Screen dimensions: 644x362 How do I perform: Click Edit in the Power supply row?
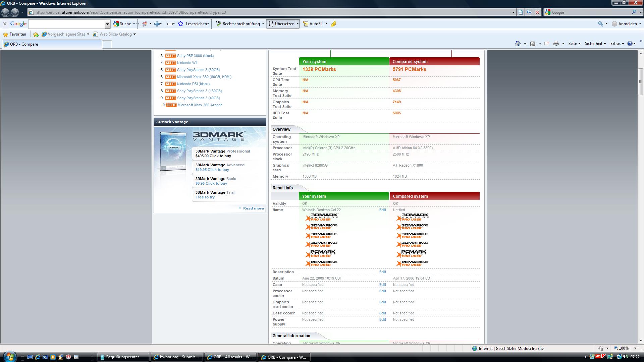tap(383, 319)
